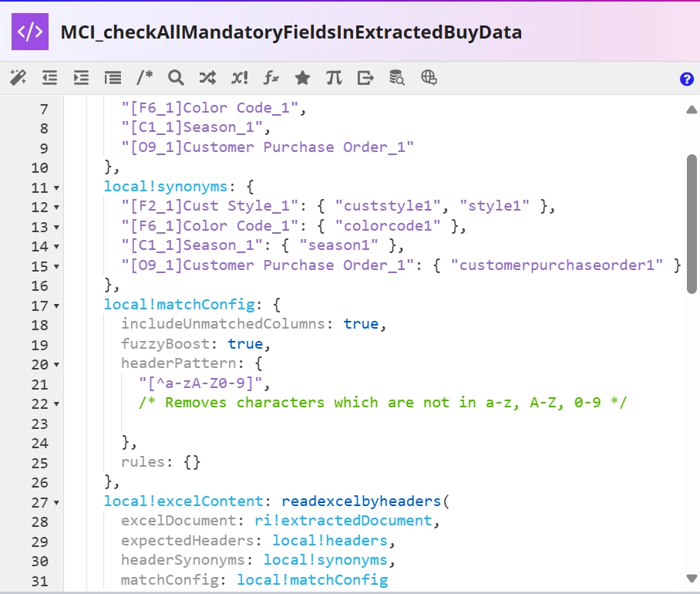Click the outdent code toolbar icon
This screenshot has width=700, height=594.
pos(49,78)
